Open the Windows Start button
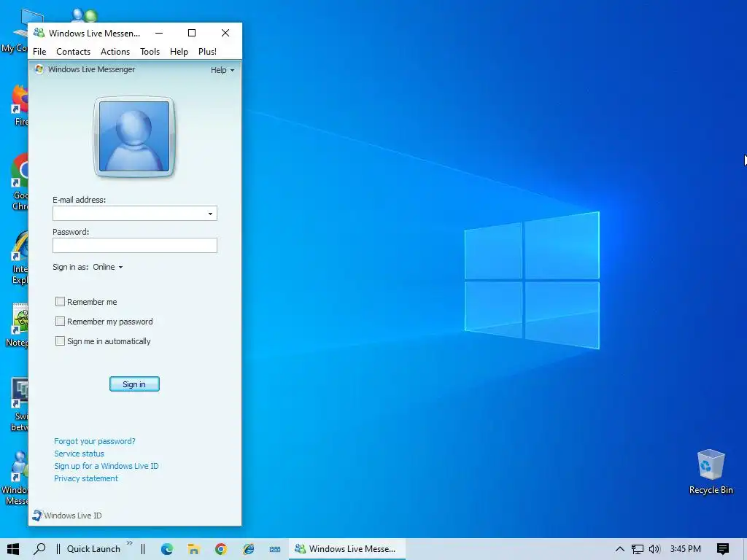The image size is (747, 560). (13, 549)
